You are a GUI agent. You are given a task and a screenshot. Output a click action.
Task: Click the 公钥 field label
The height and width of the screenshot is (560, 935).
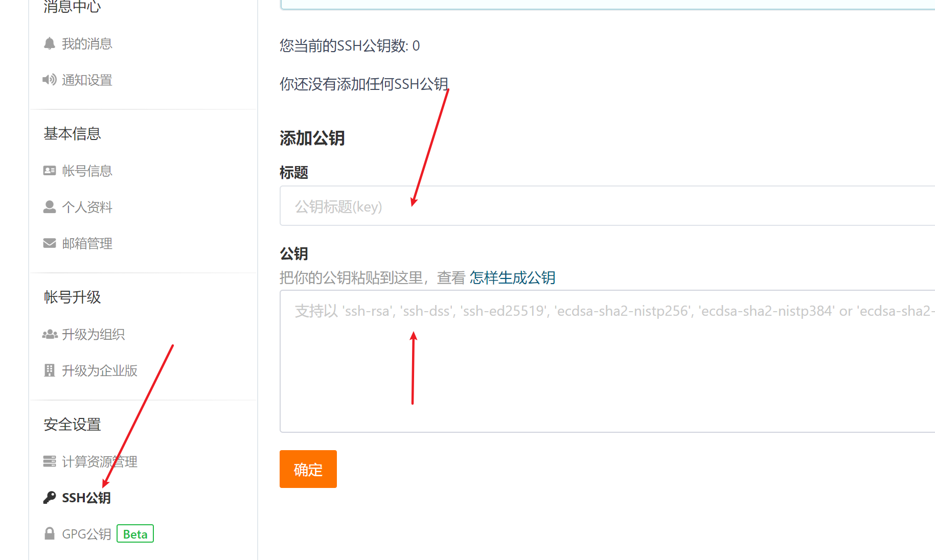pos(294,254)
